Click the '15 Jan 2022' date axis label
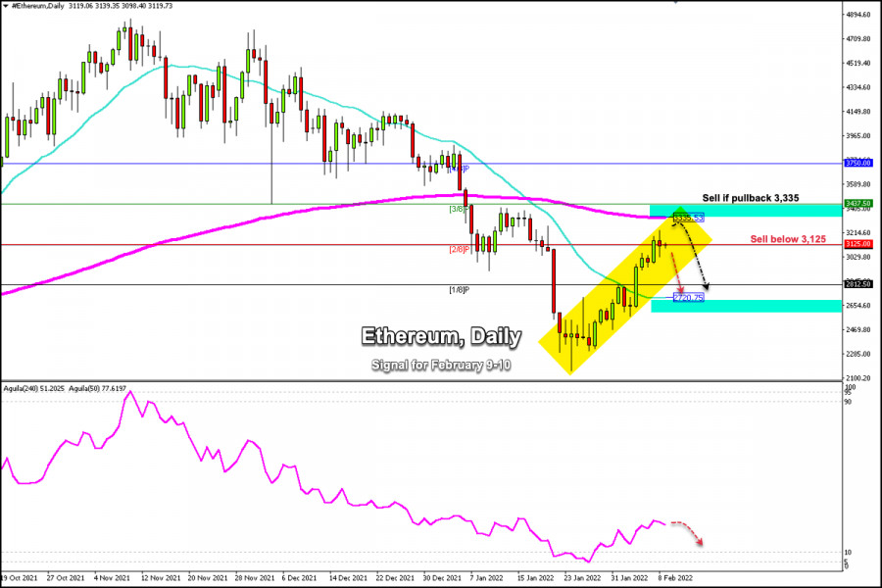Screen dimensions: 882x588 pyautogui.click(x=535, y=578)
